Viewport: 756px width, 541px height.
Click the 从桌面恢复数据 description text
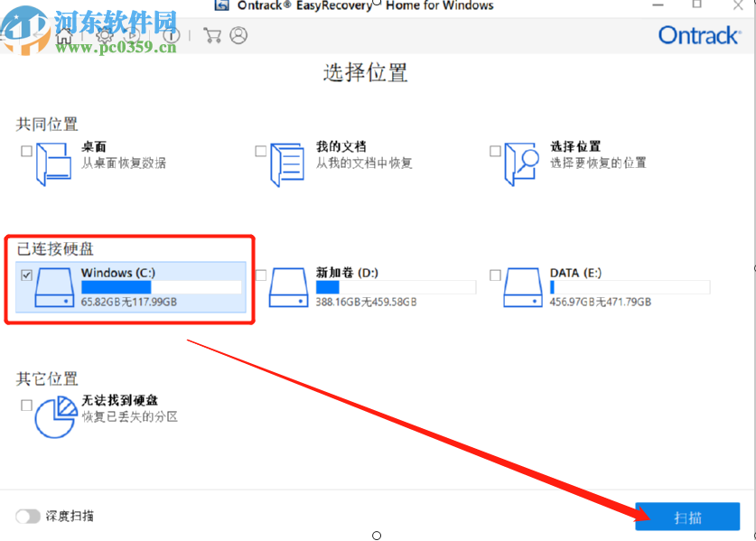pyautogui.click(x=124, y=163)
